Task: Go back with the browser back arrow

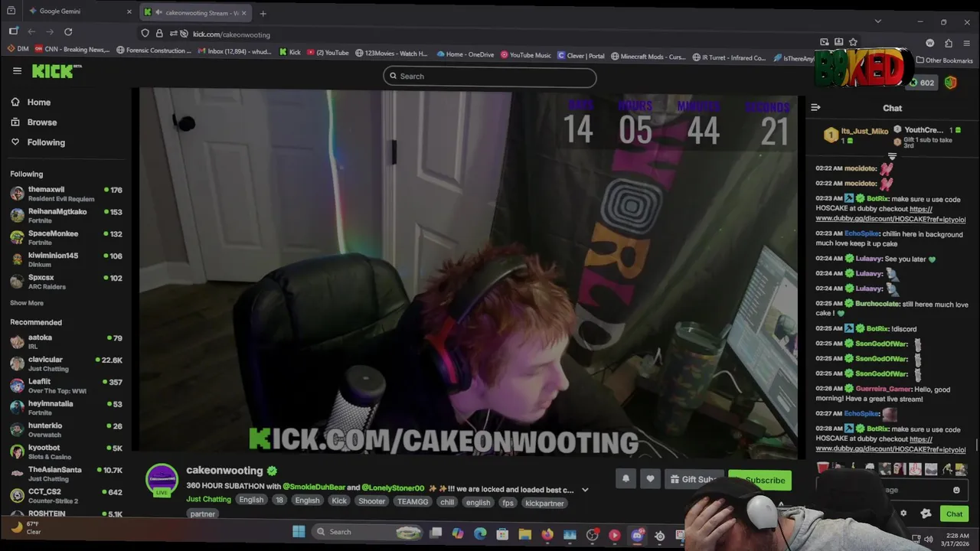Action: click(x=31, y=31)
